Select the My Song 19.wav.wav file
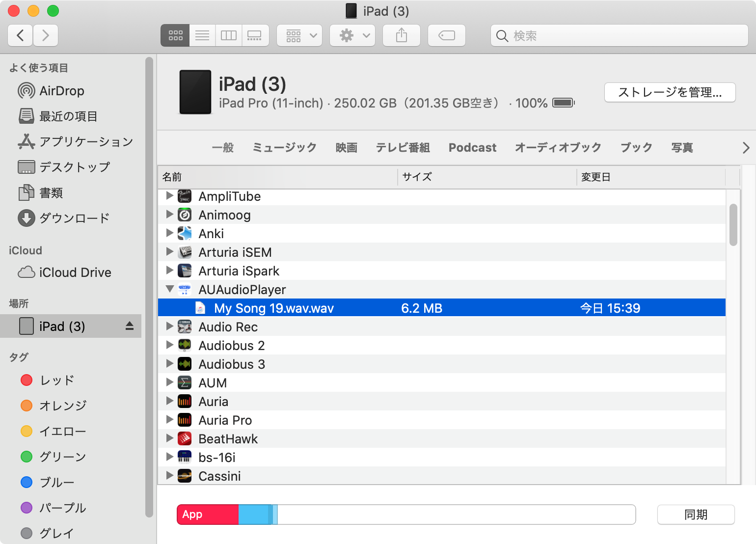The width and height of the screenshot is (756, 544). coord(442,308)
